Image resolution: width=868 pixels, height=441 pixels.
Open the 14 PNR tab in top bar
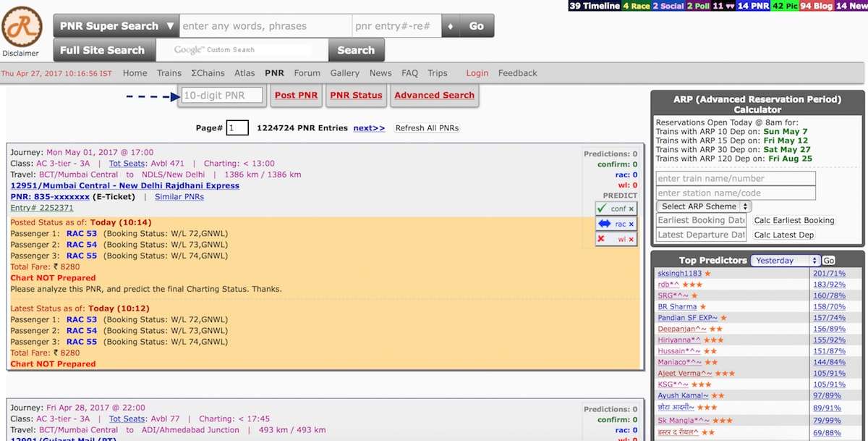[x=754, y=6]
